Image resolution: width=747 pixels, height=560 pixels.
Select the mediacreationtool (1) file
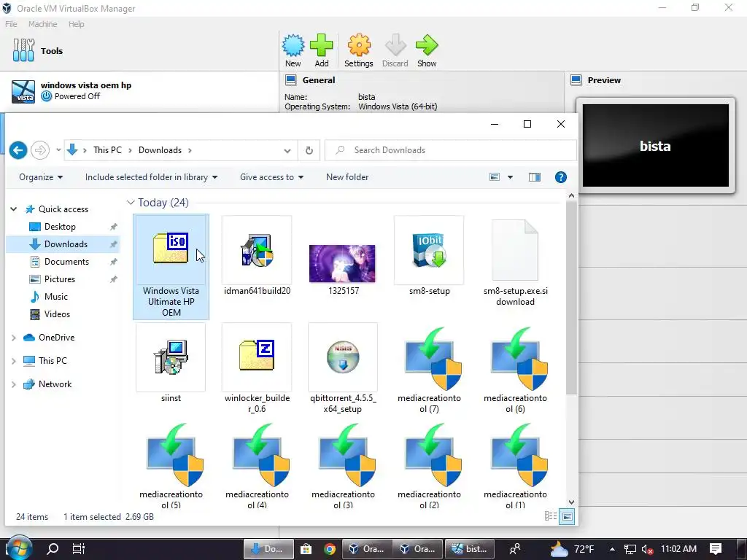click(x=515, y=465)
